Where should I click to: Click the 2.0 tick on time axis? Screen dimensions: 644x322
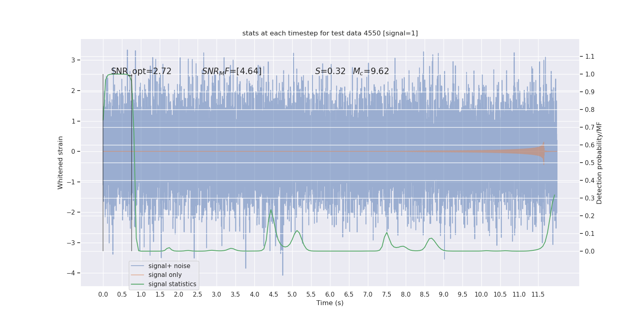click(x=179, y=294)
